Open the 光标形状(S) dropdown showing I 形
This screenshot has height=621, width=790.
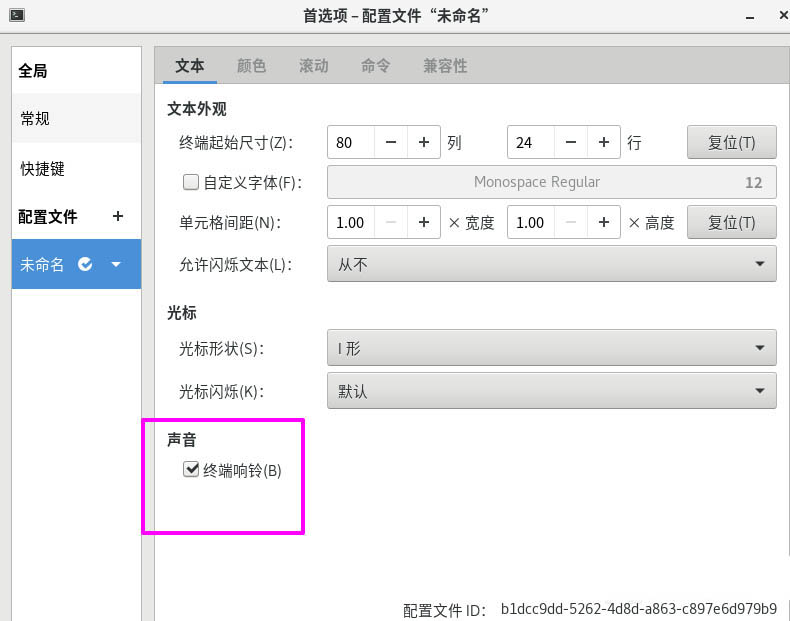[552, 348]
